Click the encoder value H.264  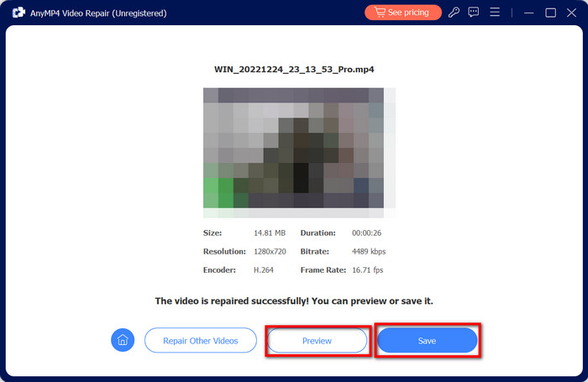click(x=264, y=269)
